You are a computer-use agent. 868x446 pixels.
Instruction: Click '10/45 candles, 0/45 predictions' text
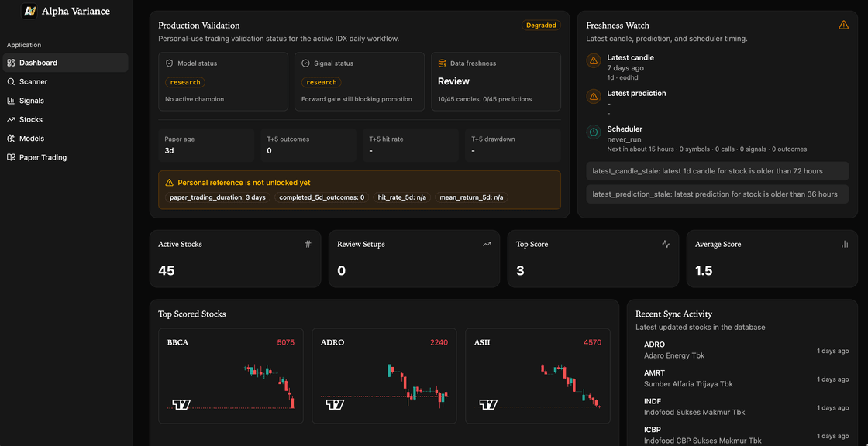click(485, 99)
